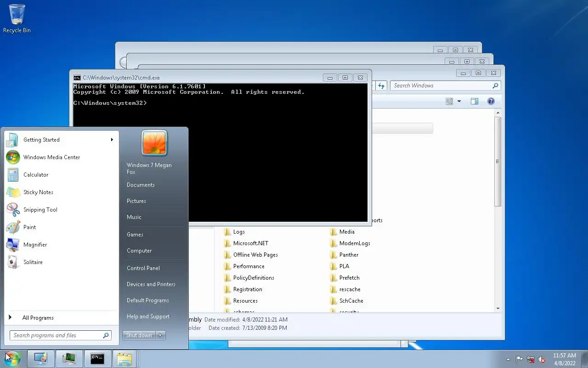Click the taskbar clock showing 11:57 AM
Screen dimensions: 588x368
point(565,359)
